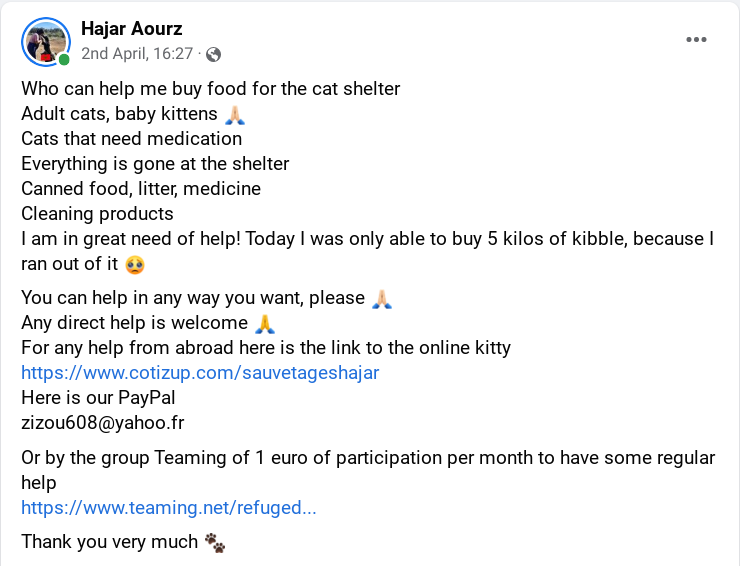
Task: Click the sad face emoji after "ran out of it"
Action: click(135, 264)
